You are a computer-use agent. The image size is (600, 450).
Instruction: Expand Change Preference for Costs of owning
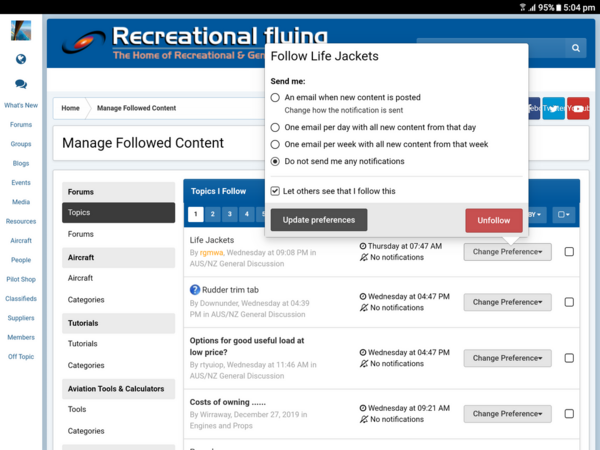click(508, 413)
